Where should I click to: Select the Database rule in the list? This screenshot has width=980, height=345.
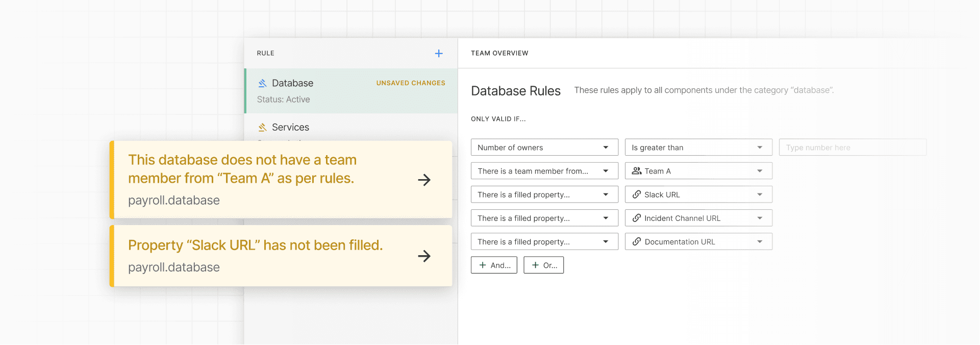(x=351, y=91)
